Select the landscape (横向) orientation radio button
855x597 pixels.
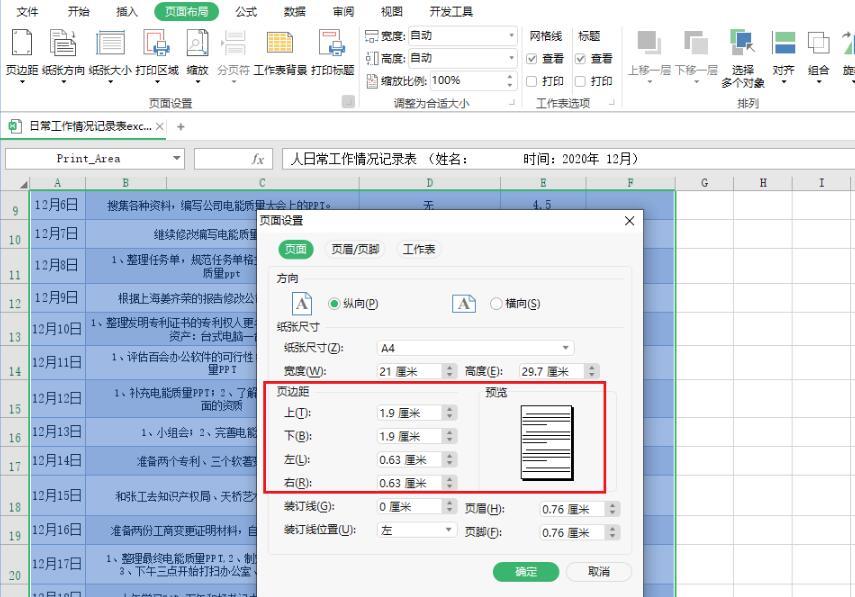point(497,304)
